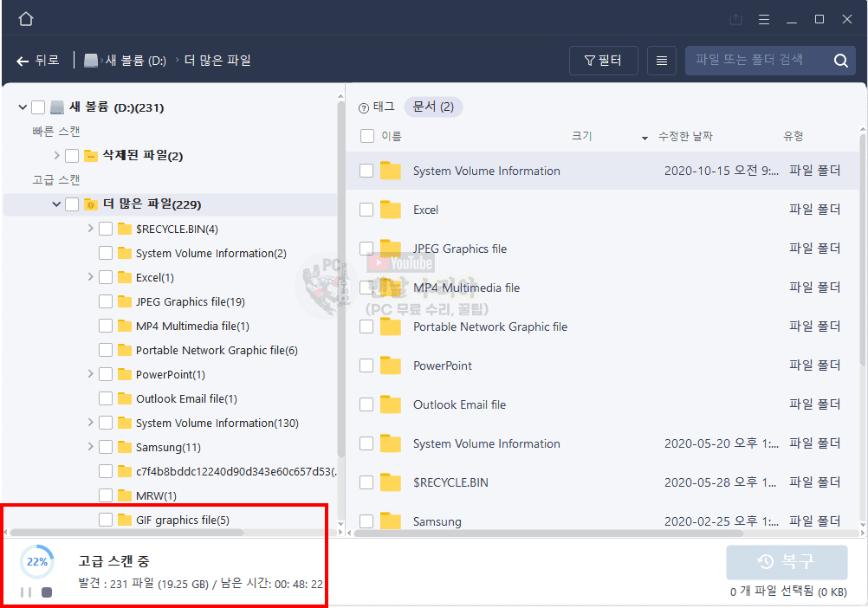Click the home icon in title bar
Screen dimensions: 868x608
26,19
